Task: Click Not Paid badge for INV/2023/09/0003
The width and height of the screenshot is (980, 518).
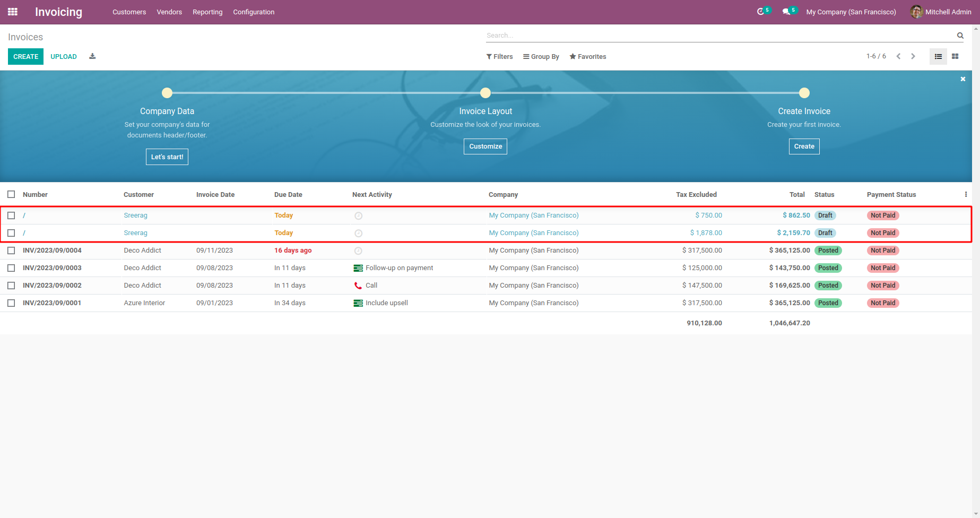Action: [x=883, y=268]
